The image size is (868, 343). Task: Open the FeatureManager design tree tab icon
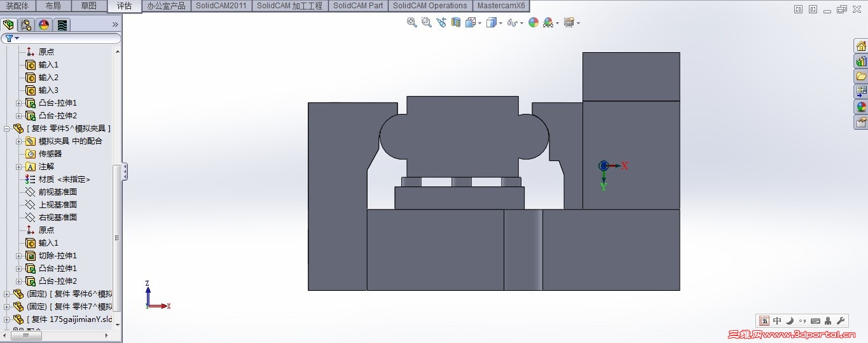[8, 25]
